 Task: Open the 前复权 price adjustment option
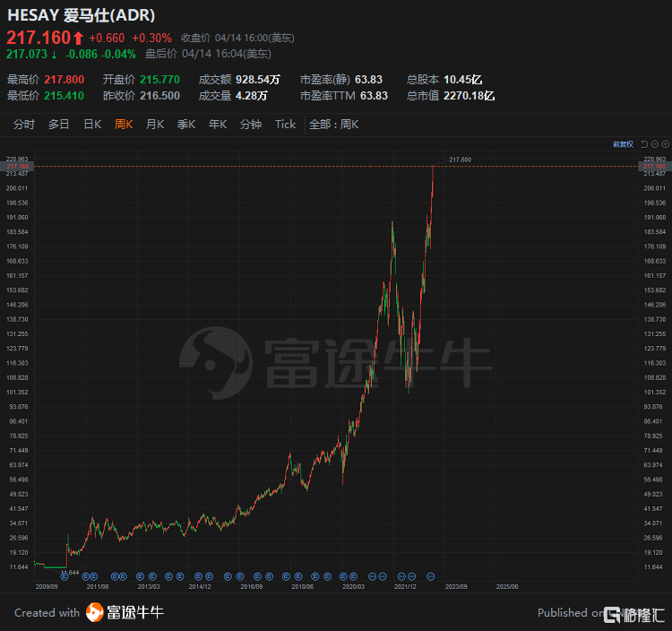623,144
